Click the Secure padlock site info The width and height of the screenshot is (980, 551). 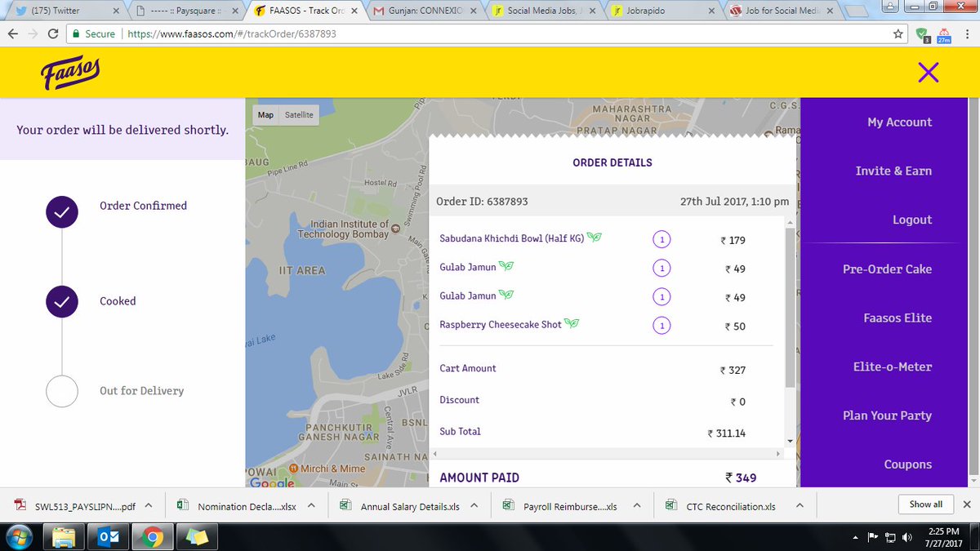[93, 34]
